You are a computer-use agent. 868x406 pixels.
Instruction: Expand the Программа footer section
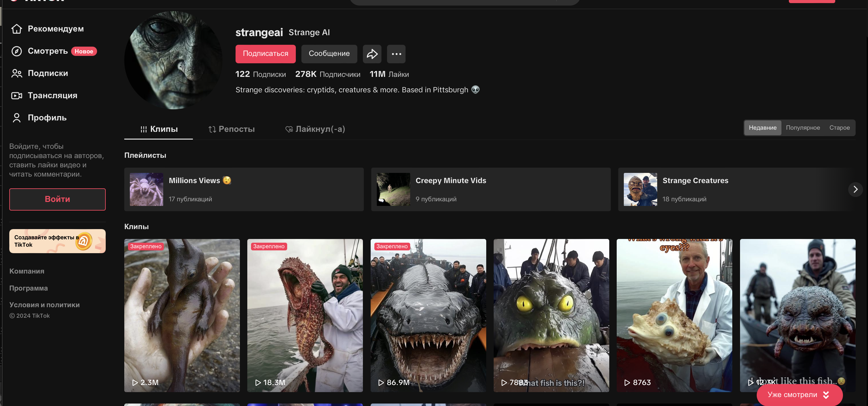pos(29,288)
